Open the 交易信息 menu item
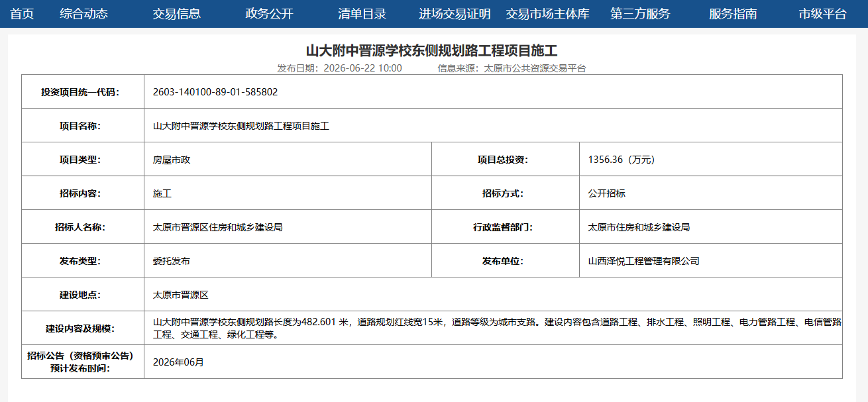 click(176, 14)
